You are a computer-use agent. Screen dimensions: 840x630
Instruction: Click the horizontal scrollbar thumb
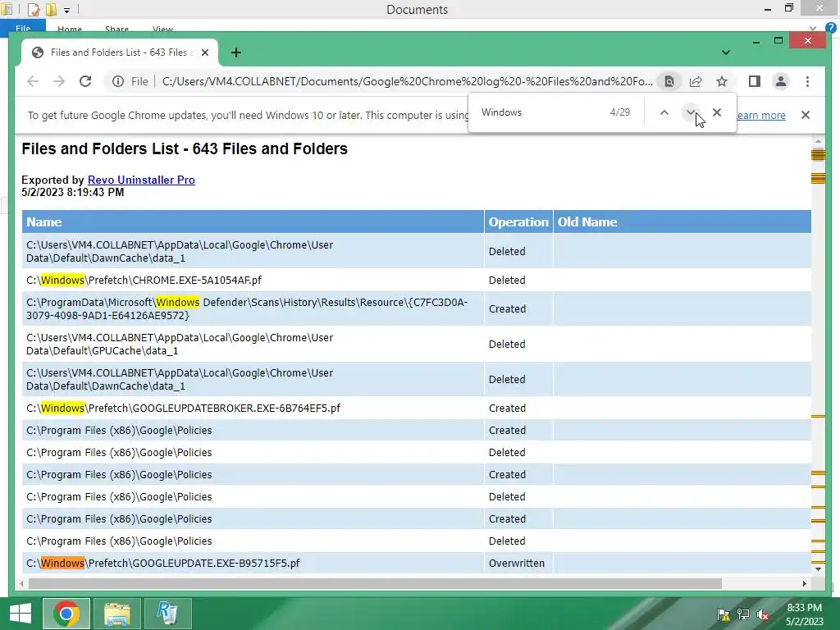pos(375,583)
